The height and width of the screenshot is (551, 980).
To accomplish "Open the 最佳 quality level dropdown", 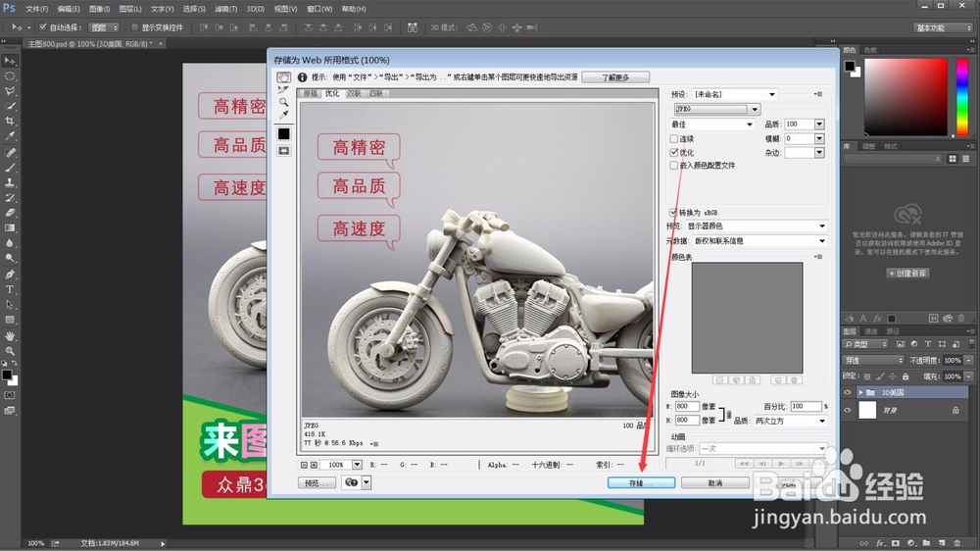I will (711, 125).
